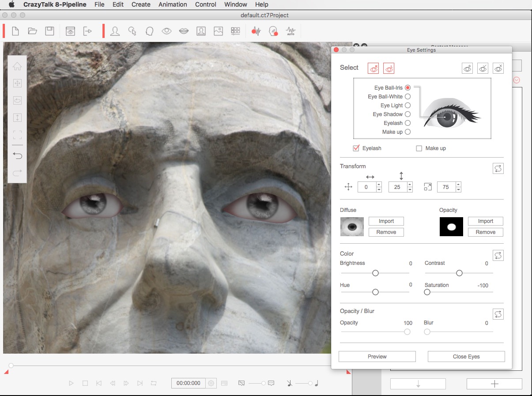This screenshot has width=532, height=396.
Task: Open project via folder icon
Action: 32,31
